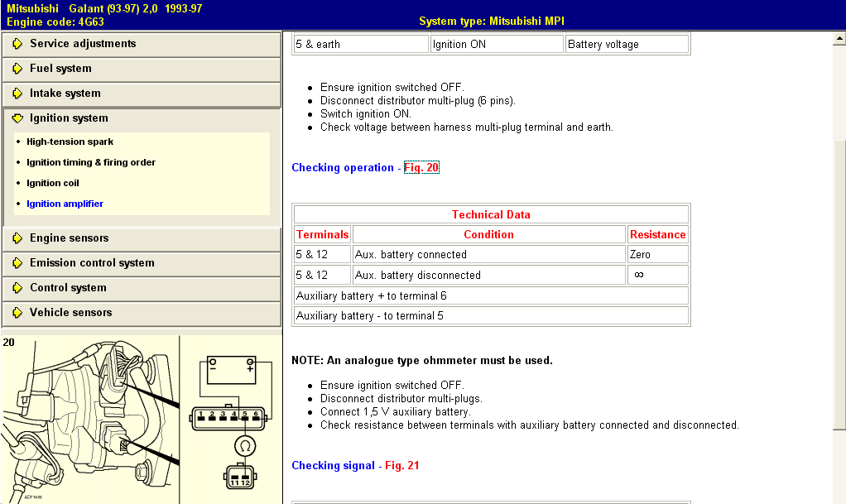
Task: Click the Emission control system arrow icon
Action: pos(17,263)
